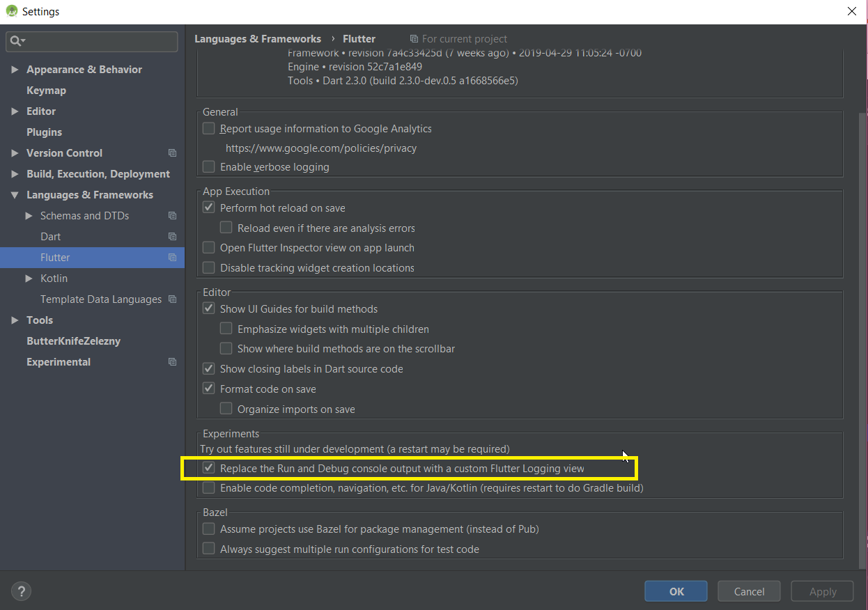Click in the settings search field
Screen dimensions: 868x610
pyautogui.click(x=92, y=42)
